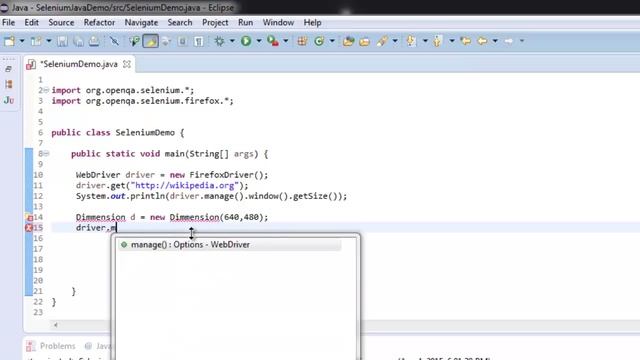The image size is (640, 360).
Task: Expand the Back history dropdown arrow
Action: (x=495, y=41)
